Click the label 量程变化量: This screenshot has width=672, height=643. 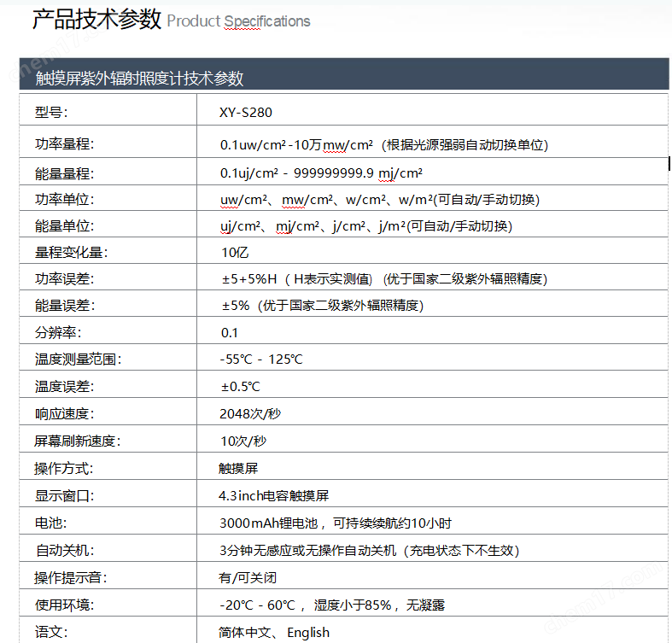(71, 253)
